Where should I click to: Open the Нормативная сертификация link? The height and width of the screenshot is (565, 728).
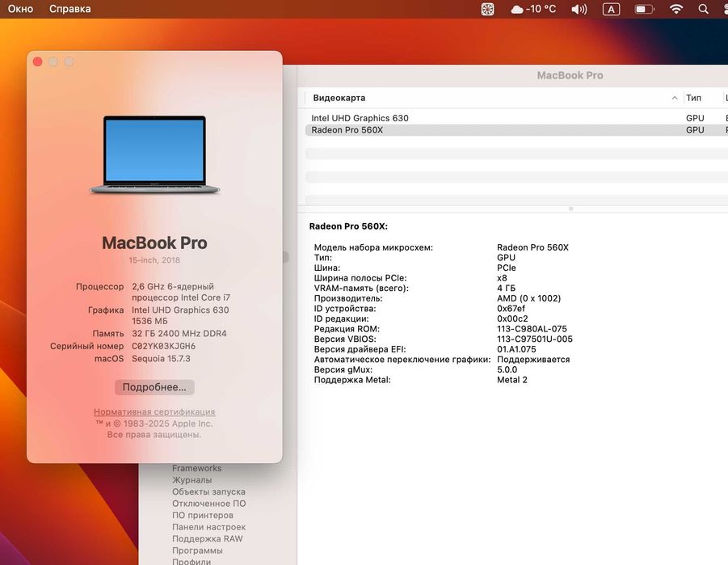[x=154, y=411]
